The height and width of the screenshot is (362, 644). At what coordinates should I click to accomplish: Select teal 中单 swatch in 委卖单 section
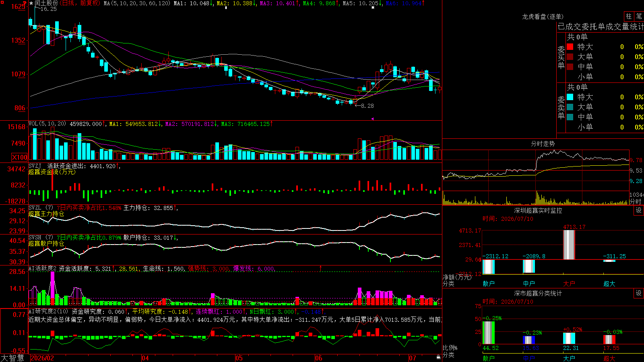(570, 117)
